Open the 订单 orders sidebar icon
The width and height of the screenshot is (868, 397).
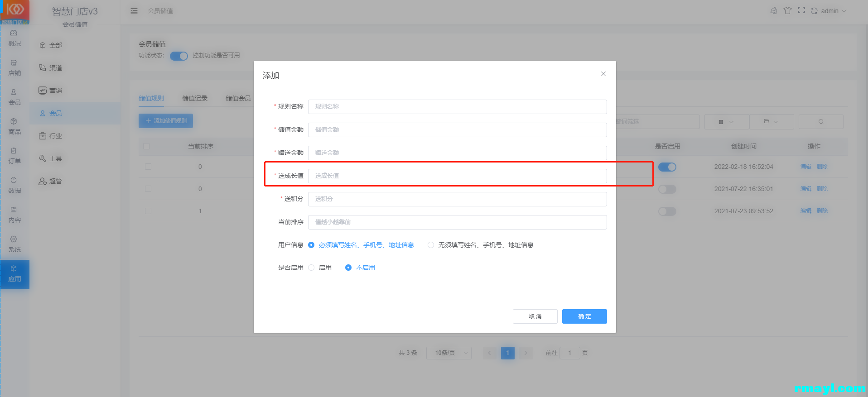click(x=14, y=151)
